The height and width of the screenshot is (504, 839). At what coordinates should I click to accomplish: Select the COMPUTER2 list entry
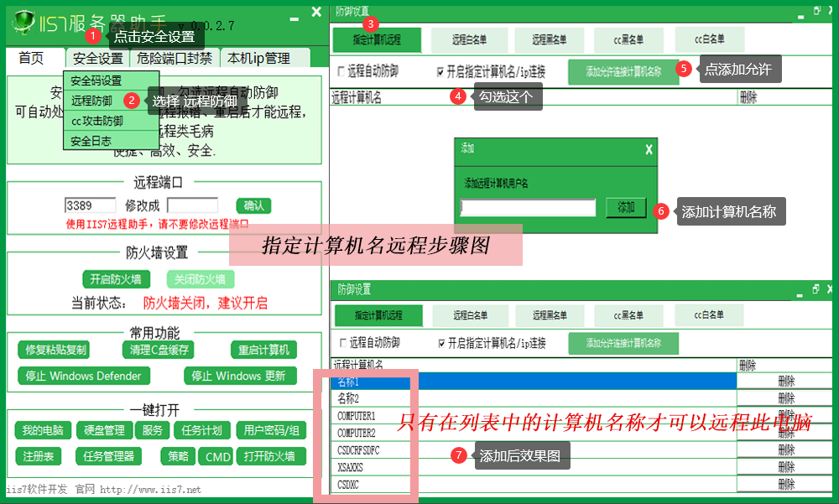[x=534, y=433]
